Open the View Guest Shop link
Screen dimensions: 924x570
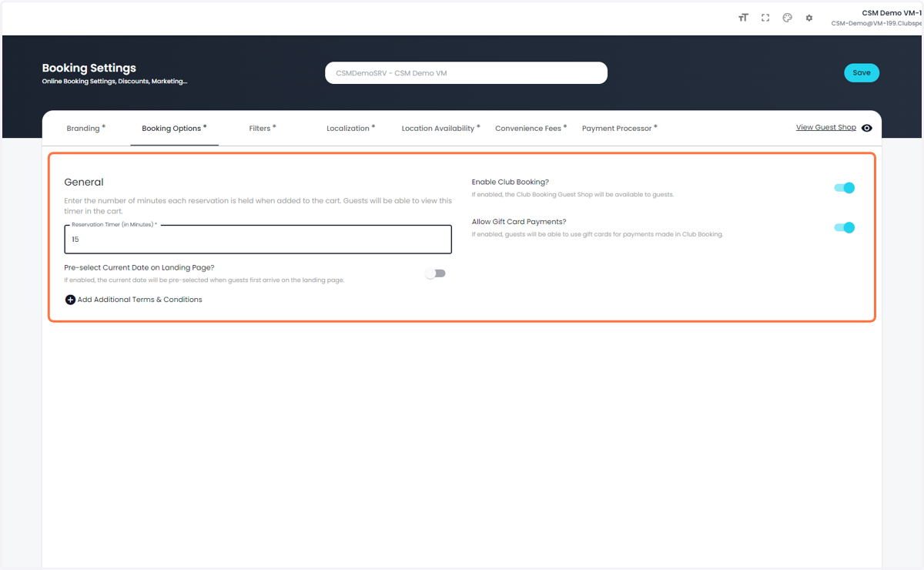(825, 128)
